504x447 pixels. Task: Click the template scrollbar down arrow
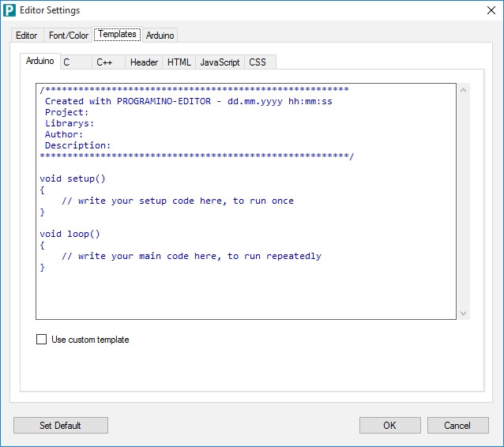coord(463,313)
